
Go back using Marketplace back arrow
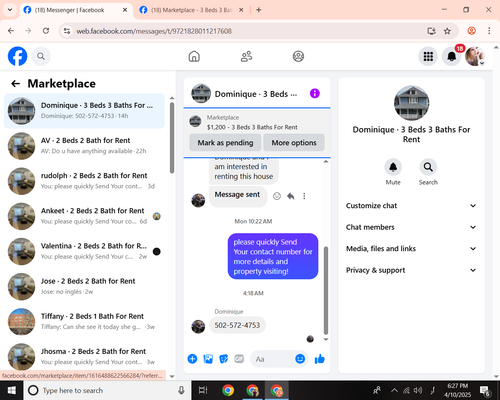(x=15, y=84)
